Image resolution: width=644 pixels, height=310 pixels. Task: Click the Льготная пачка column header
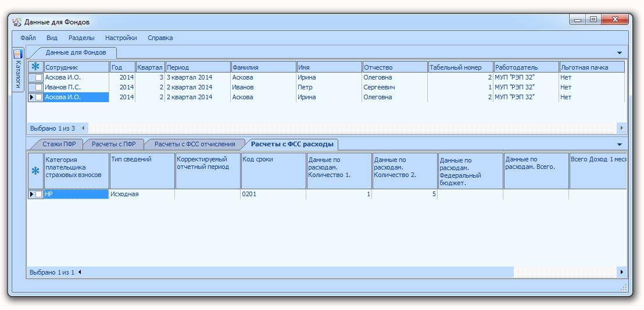[x=592, y=67]
